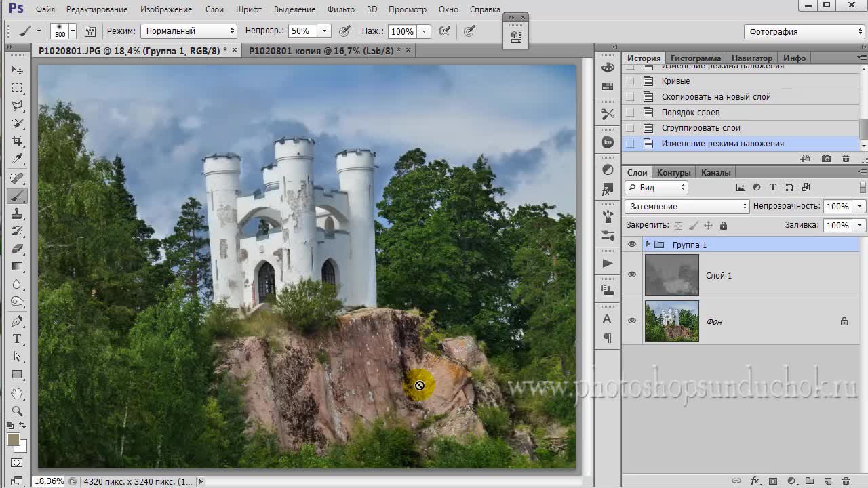This screenshot has width=868, height=488.
Task: Toggle lock all for layer
Action: click(x=724, y=226)
